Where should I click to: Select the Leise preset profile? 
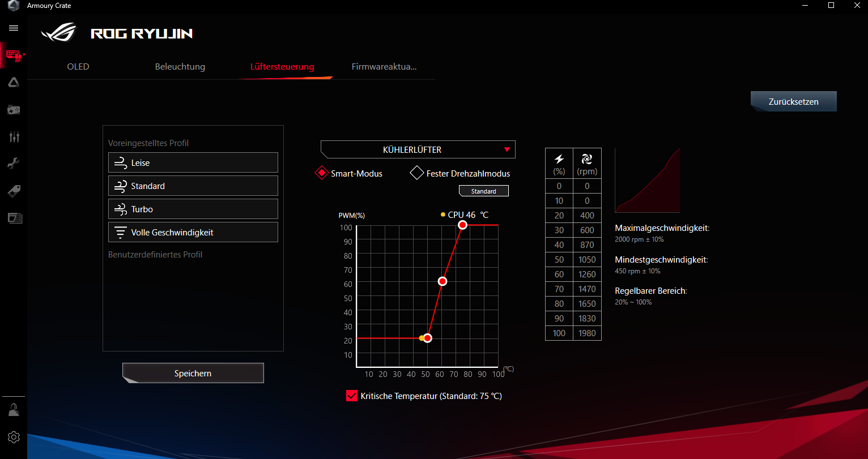[193, 162]
